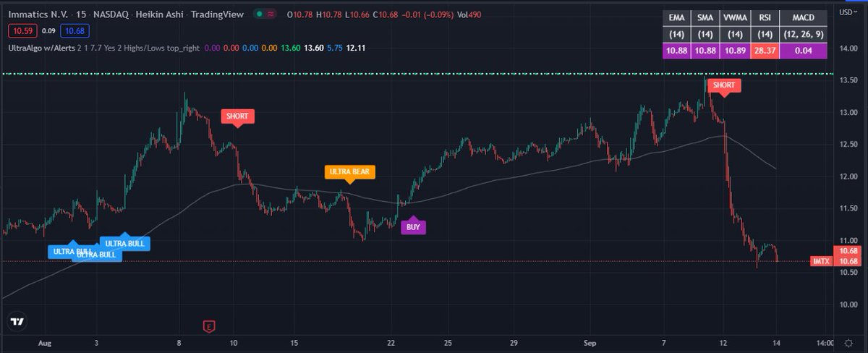Image resolution: width=868 pixels, height=353 pixels.
Task: Click the purple BUY signal label
Action: [x=413, y=226]
